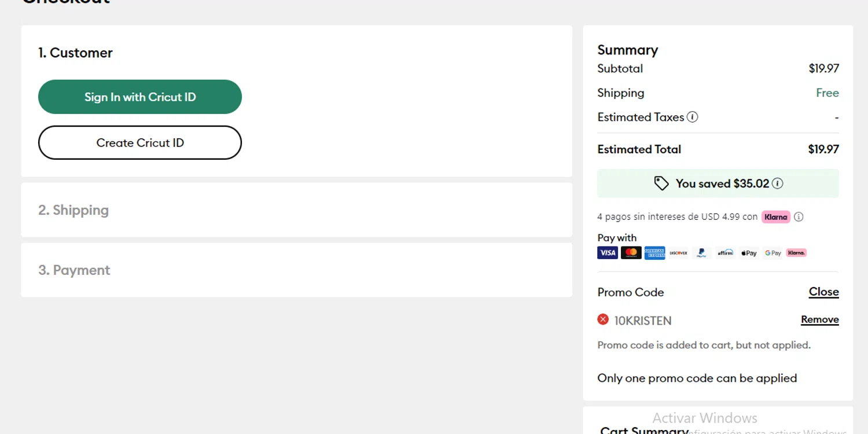This screenshot has height=434, width=868.
Task: Click the pink Klarna badge
Action: [x=775, y=217]
